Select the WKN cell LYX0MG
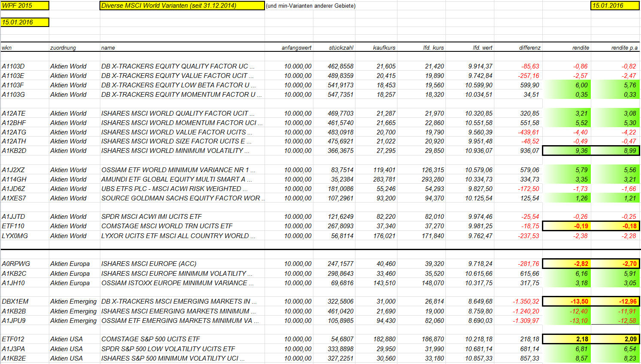The image size is (641, 364). coord(15,236)
